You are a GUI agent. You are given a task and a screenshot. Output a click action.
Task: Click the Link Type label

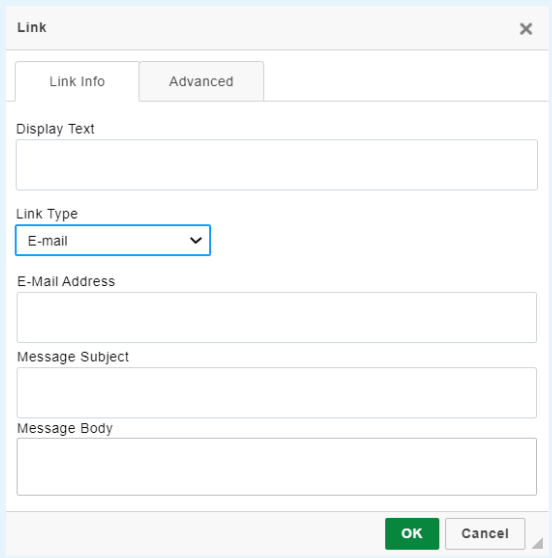pyautogui.click(x=47, y=214)
